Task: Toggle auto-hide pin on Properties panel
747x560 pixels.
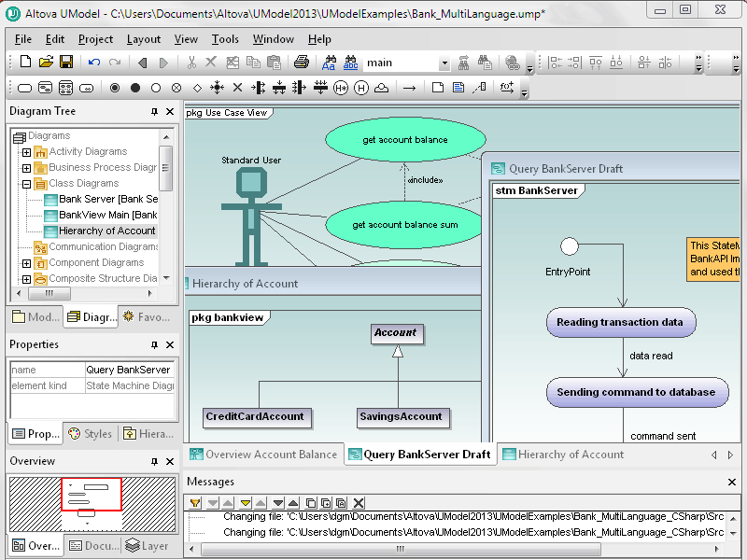Action: pos(155,344)
